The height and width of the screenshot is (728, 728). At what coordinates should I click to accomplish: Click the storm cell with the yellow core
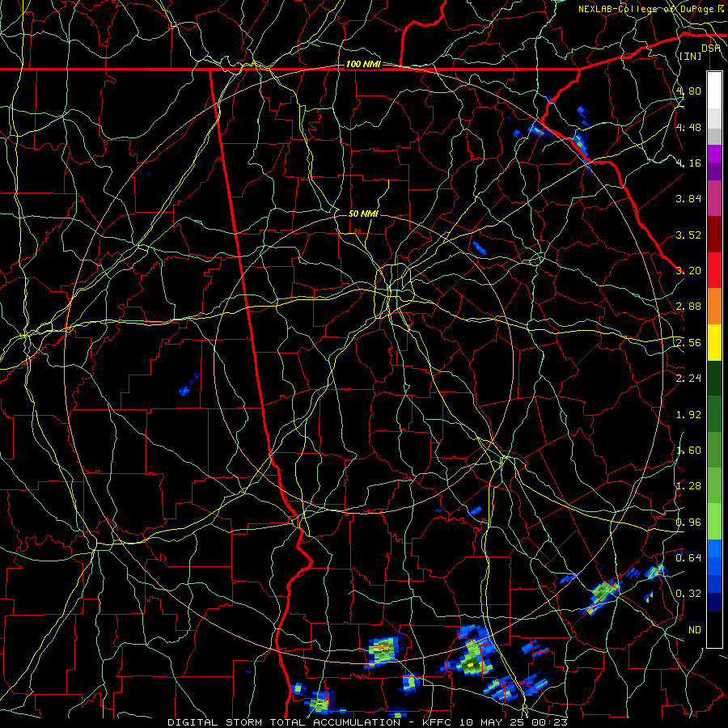point(470,665)
